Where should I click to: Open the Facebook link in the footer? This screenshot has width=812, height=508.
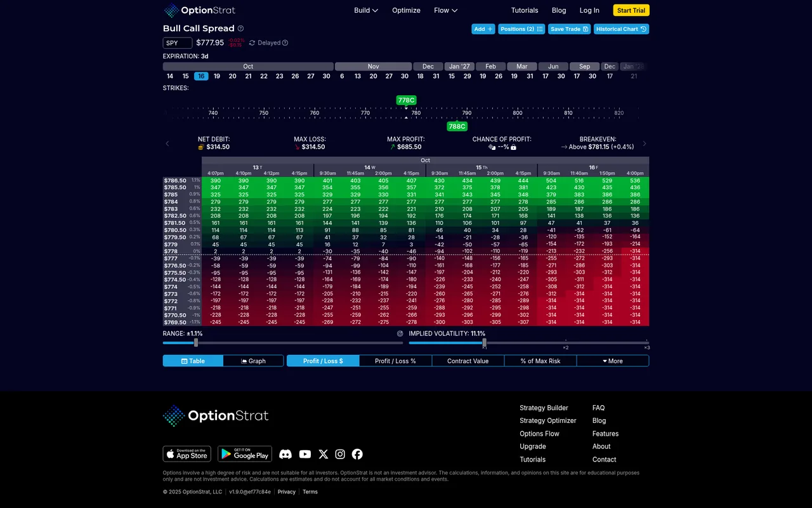357,454
